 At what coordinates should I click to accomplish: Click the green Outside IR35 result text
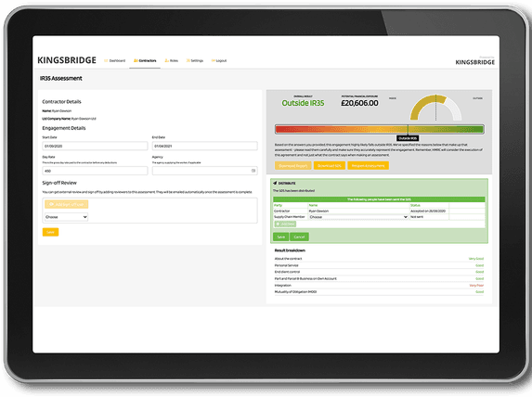coord(303,103)
